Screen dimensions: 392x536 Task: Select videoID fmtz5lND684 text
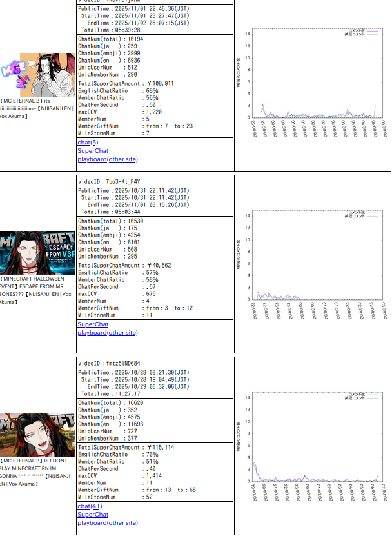pyautogui.click(x=109, y=363)
